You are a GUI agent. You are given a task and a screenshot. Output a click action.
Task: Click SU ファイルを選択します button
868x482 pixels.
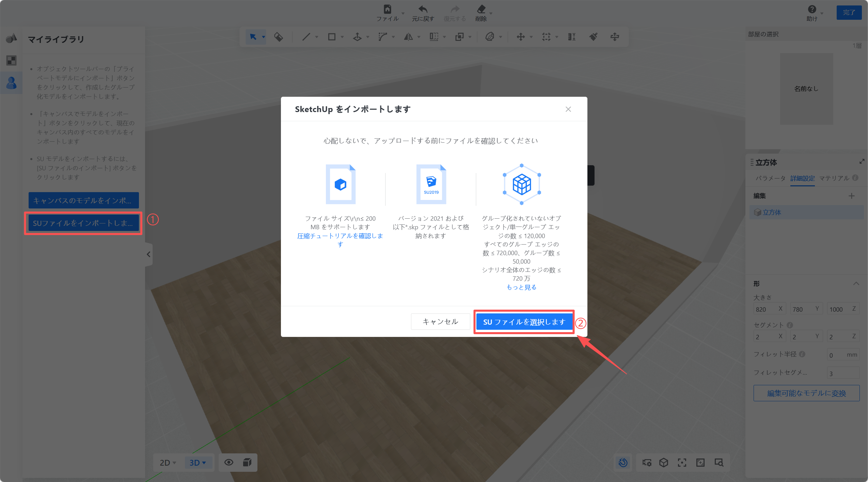coord(524,322)
